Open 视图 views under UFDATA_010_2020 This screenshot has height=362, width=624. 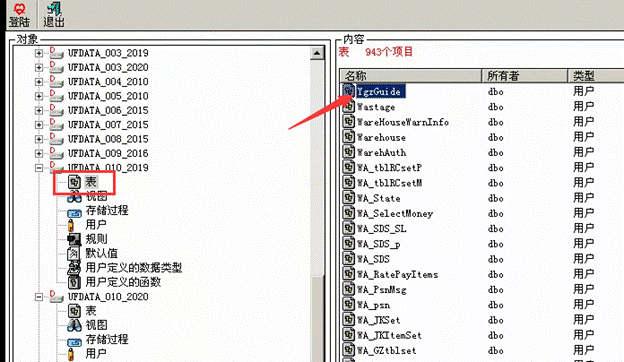point(96,325)
